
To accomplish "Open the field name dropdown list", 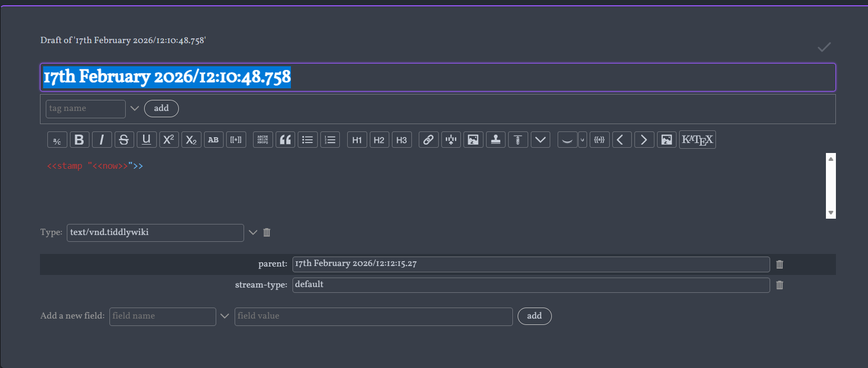I will 225,316.
